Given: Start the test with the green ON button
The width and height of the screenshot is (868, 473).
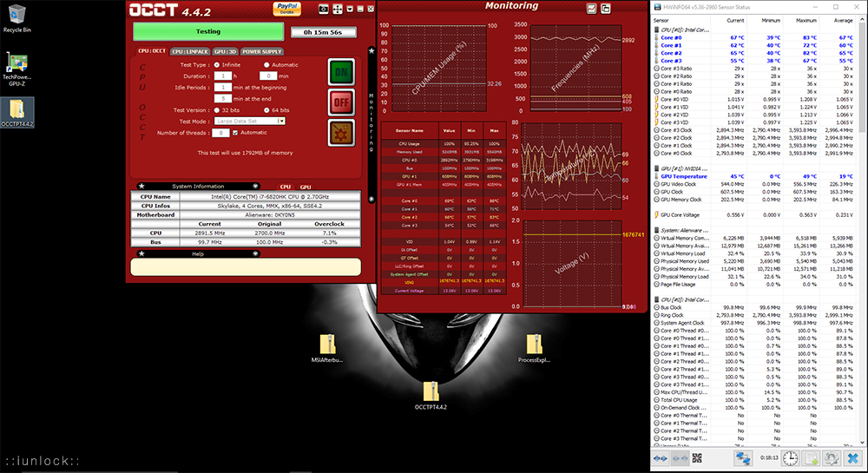Looking at the screenshot, I should coord(341,72).
